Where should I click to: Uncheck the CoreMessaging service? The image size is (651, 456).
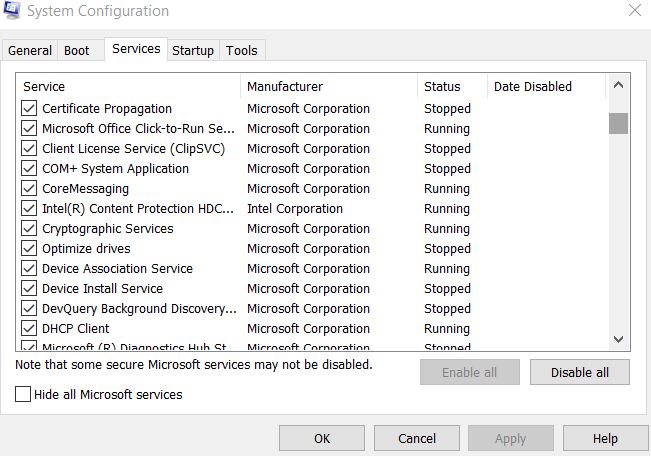(x=29, y=189)
